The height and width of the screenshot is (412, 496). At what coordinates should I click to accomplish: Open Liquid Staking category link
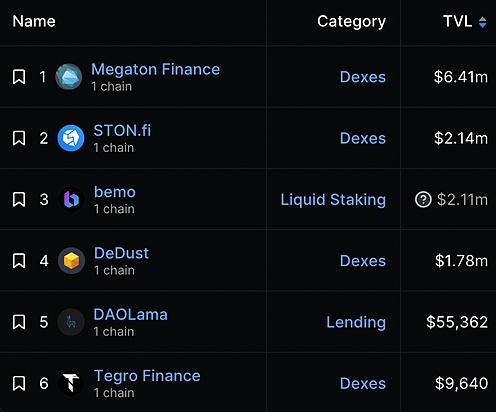333,199
